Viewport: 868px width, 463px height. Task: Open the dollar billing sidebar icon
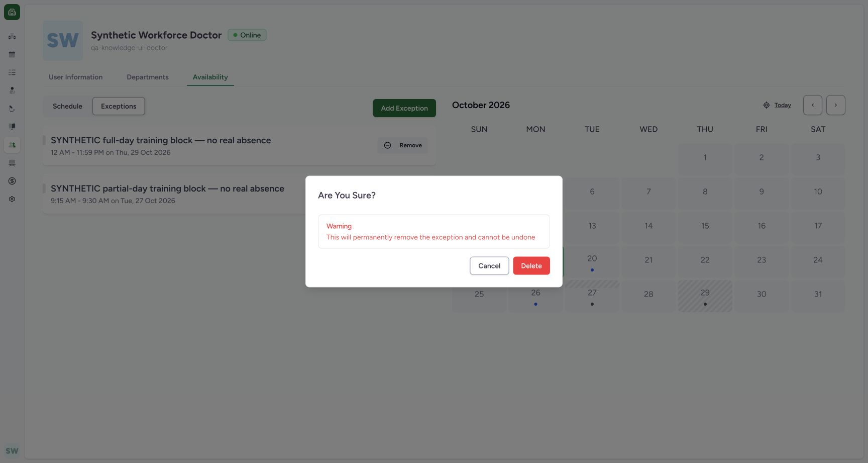click(x=12, y=181)
